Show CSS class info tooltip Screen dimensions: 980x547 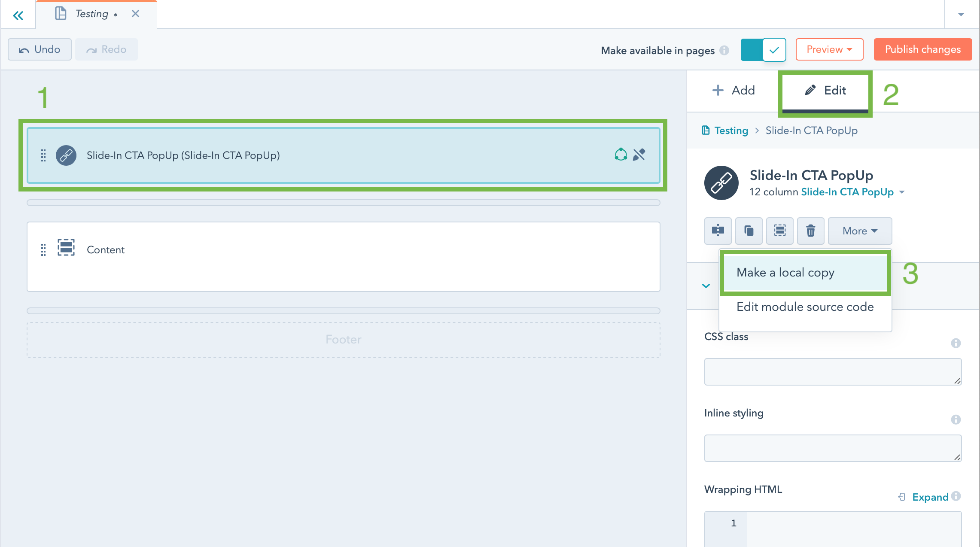(956, 343)
